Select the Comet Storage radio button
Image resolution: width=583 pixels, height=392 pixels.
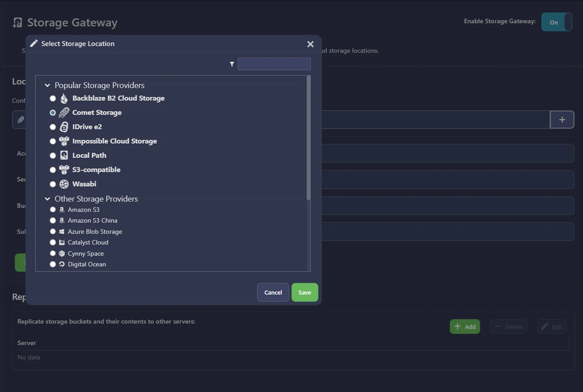tap(53, 113)
